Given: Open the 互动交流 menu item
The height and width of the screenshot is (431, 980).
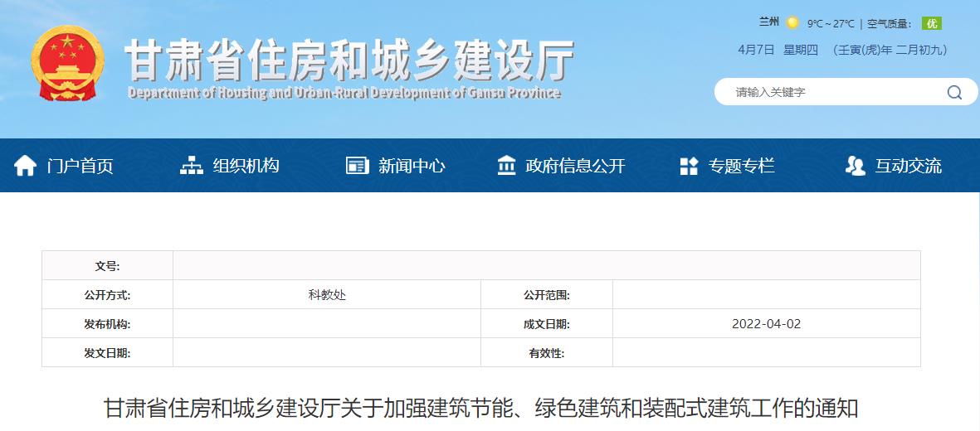Looking at the screenshot, I should 908,166.
